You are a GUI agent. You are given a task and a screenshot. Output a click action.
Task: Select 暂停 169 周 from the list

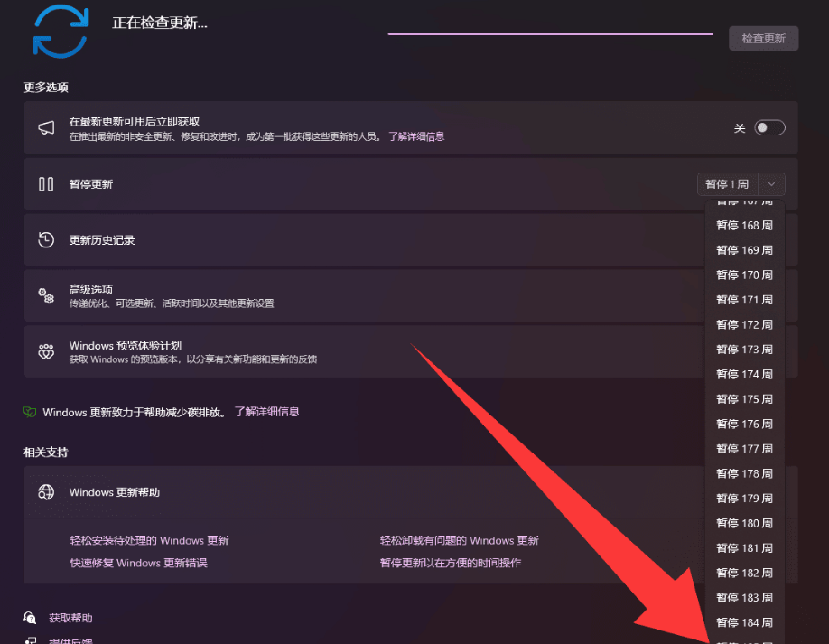click(744, 250)
